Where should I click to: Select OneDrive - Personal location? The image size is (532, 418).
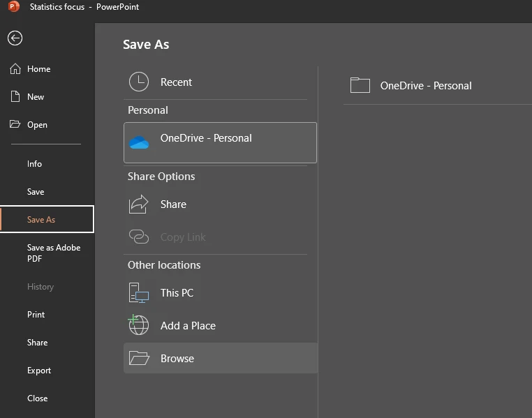point(220,142)
